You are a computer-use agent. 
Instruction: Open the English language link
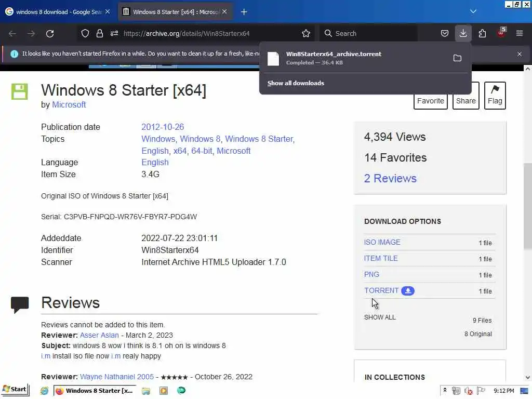pyautogui.click(x=155, y=162)
